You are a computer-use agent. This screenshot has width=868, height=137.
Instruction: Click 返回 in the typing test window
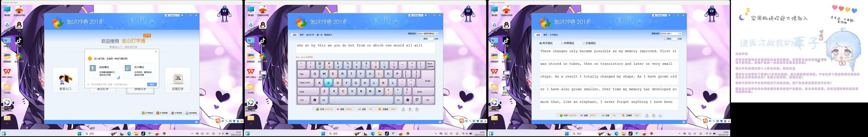point(538,35)
